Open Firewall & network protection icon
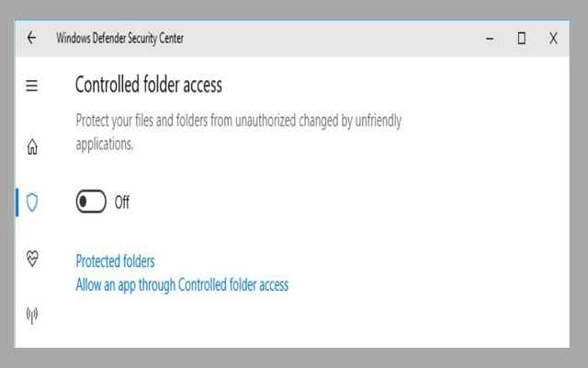This screenshot has width=588, height=368. coord(32,316)
